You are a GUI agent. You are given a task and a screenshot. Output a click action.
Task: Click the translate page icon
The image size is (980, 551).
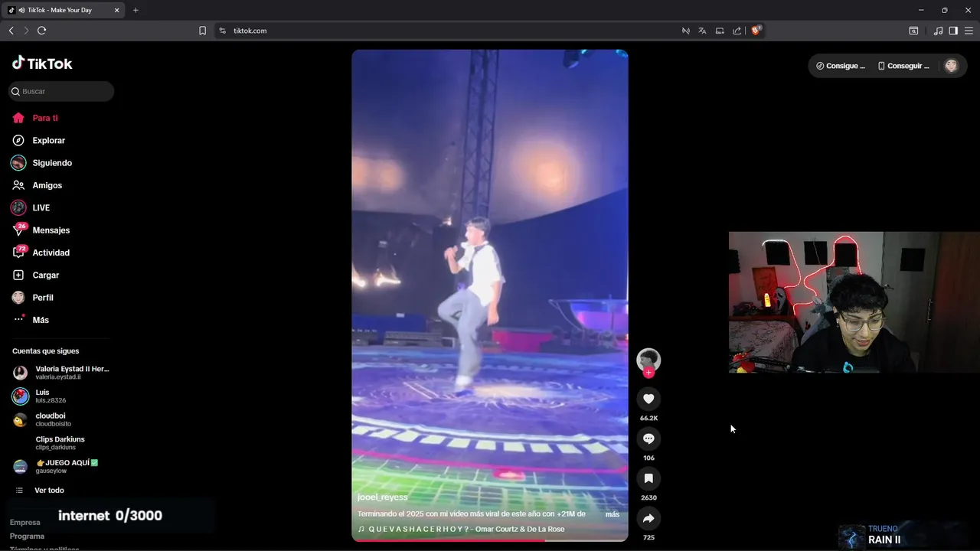(702, 31)
